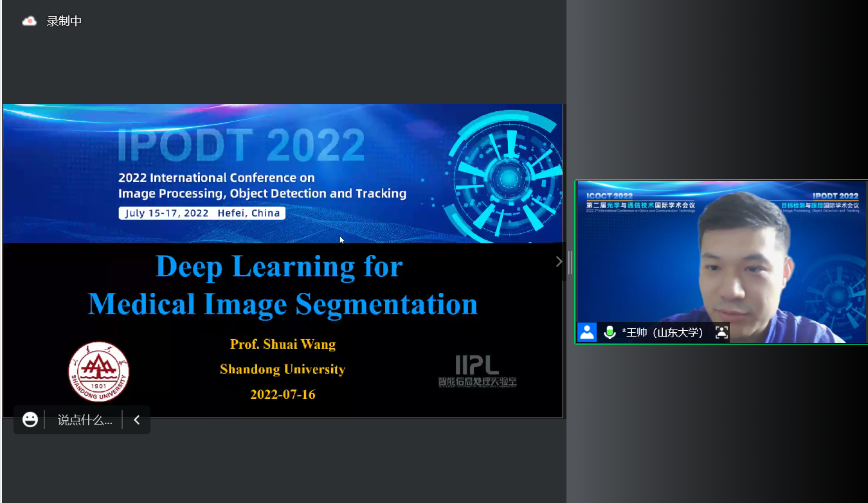Screen dimensions: 868x503
Task: Click the cloud recording status icon
Action: point(30,21)
